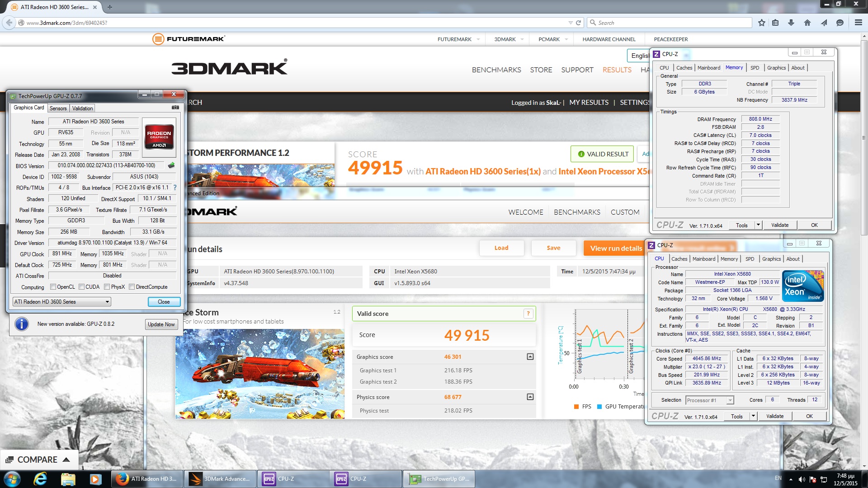
Task: Collapse the Graphics score section
Action: [530, 357]
